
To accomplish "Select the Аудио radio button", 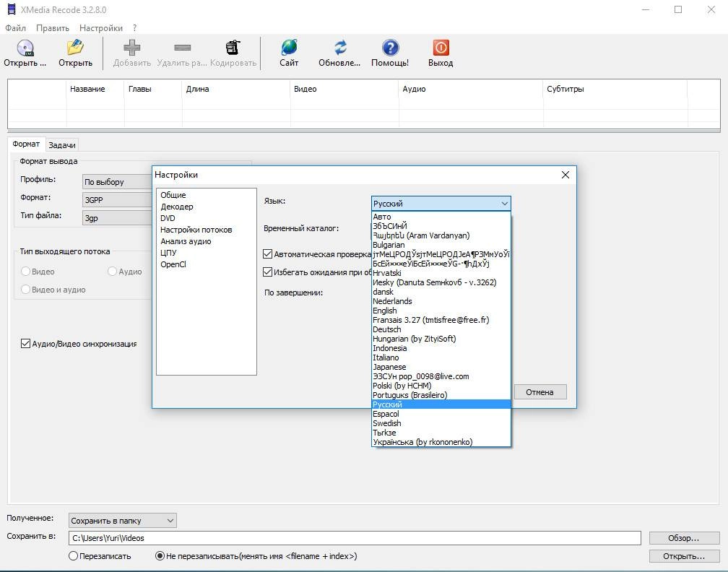I will [x=112, y=271].
